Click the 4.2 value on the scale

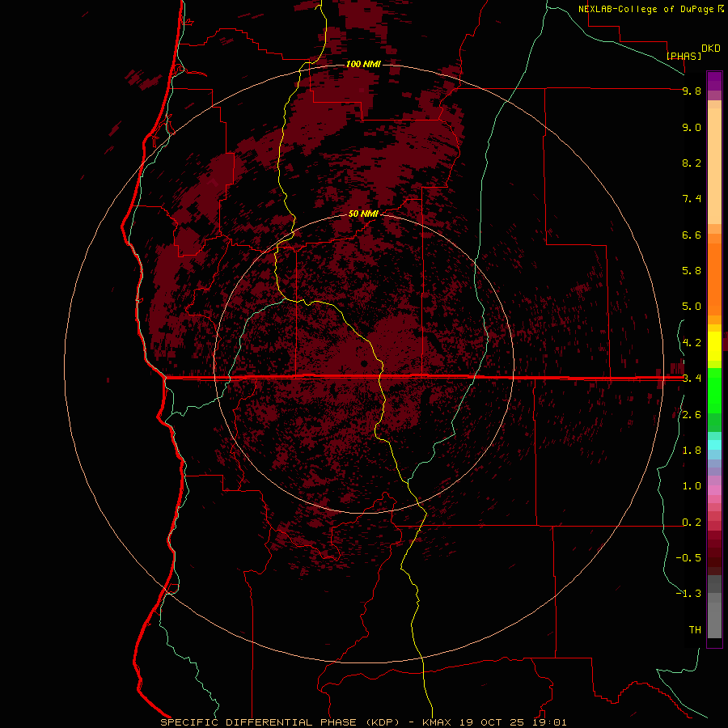(692, 343)
